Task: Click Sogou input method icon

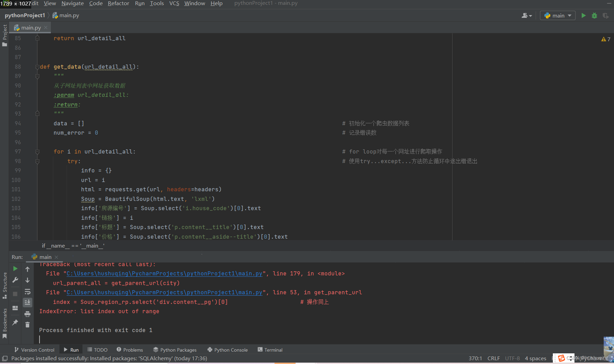Action: (561, 359)
